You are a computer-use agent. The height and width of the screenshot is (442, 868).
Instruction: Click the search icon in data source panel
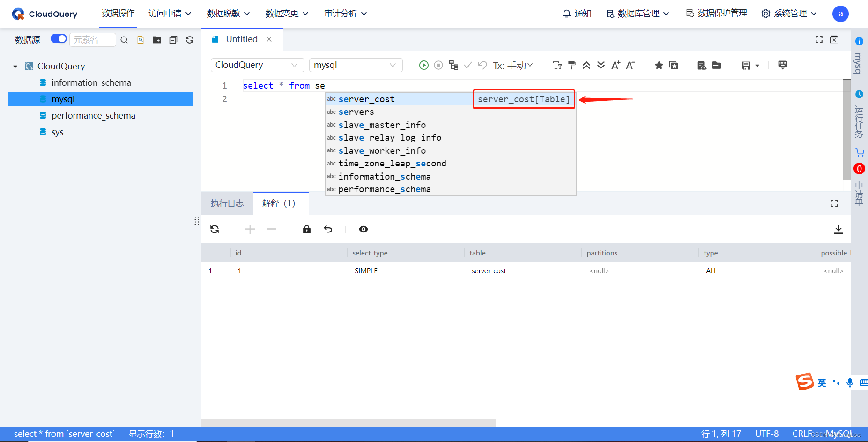[x=124, y=40]
